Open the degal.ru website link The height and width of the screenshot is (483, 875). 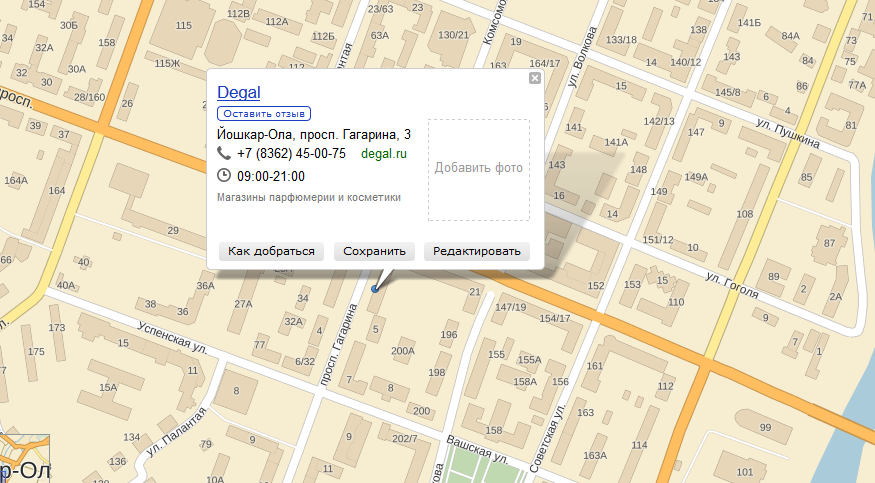[384, 153]
